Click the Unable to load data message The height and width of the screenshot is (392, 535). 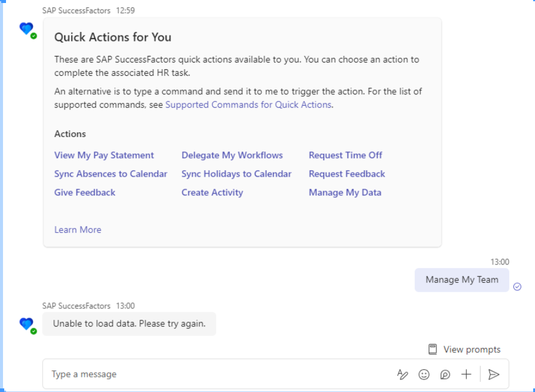pos(129,324)
